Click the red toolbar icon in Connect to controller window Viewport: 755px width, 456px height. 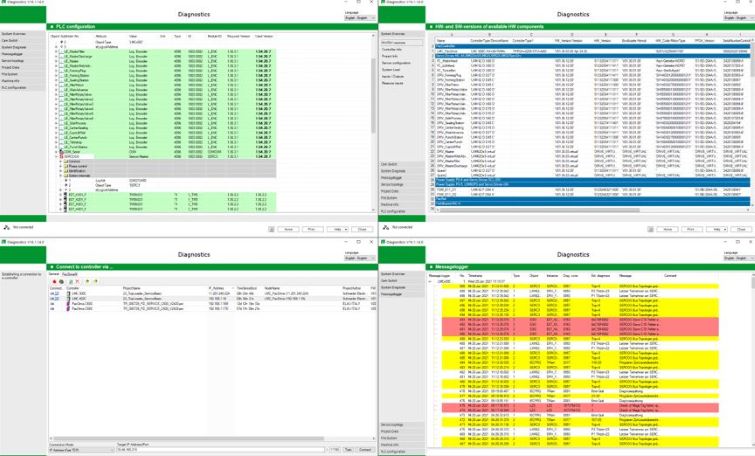(x=56, y=282)
